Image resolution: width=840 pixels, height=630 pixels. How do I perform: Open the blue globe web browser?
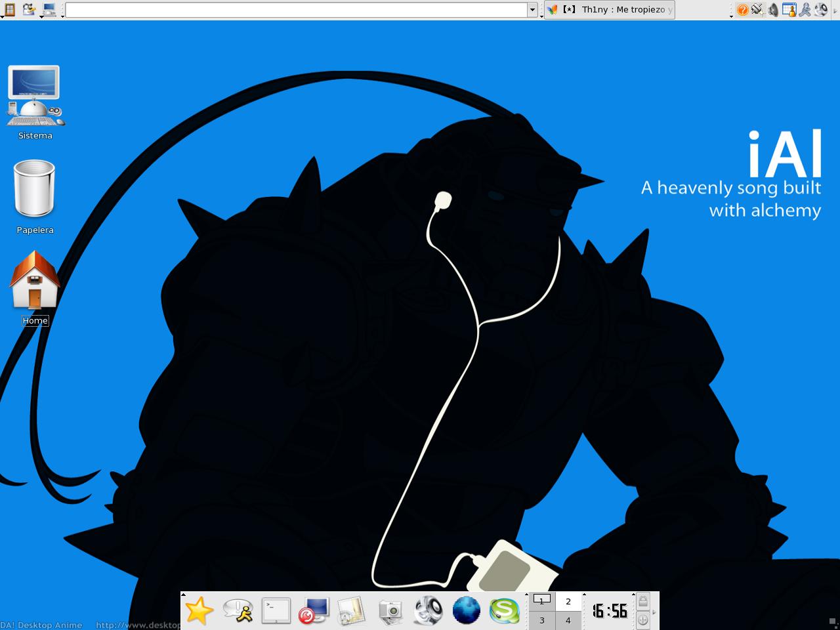tap(467, 611)
